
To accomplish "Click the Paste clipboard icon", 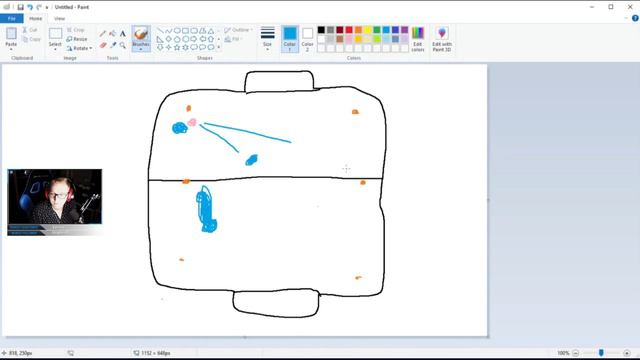I will click(11, 33).
